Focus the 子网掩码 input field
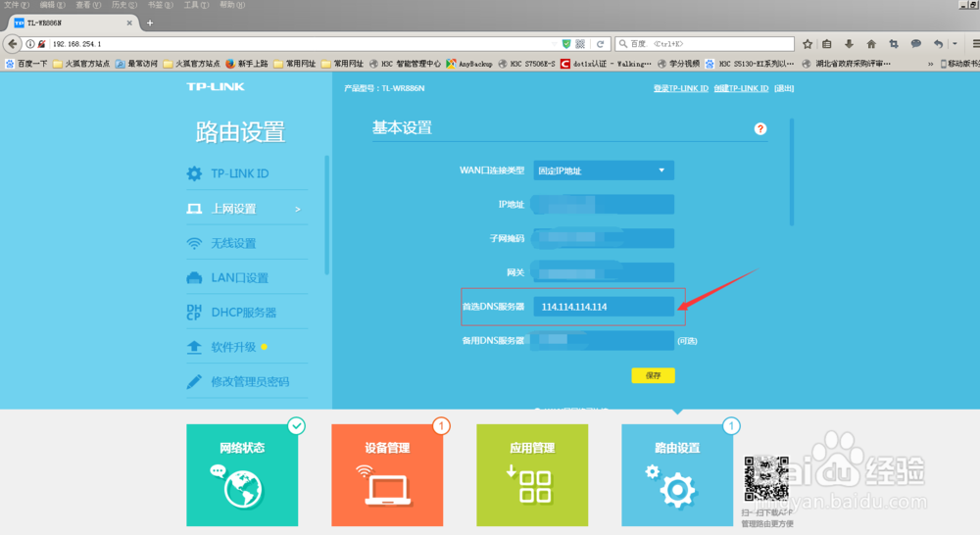The image size is (980, 535). 603,238
